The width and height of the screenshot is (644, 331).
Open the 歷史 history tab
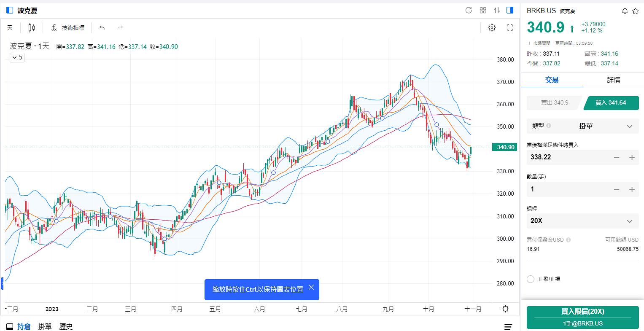click(66, 327)
